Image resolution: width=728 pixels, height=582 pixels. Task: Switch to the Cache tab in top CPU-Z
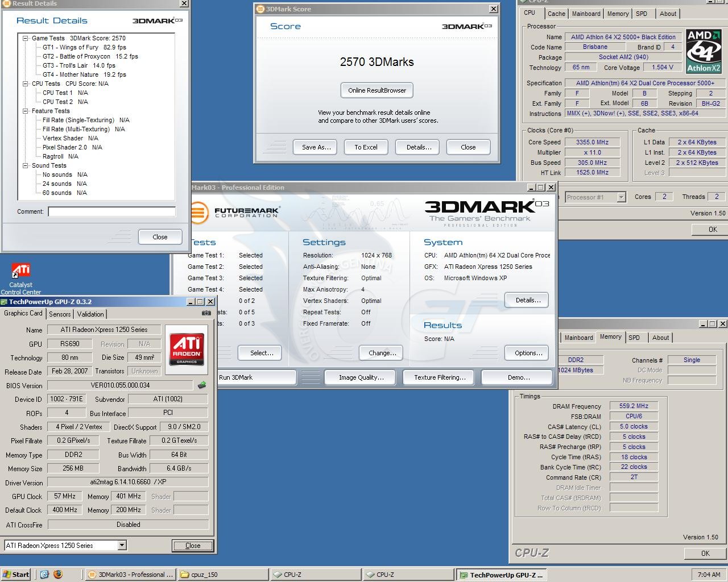[x=556, y=14]
